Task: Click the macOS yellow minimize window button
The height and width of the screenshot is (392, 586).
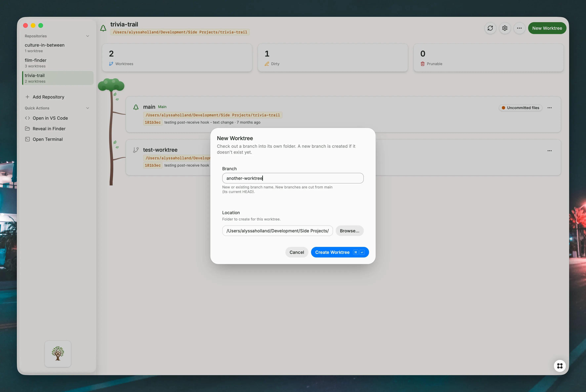Action: [x=33, y=25]
